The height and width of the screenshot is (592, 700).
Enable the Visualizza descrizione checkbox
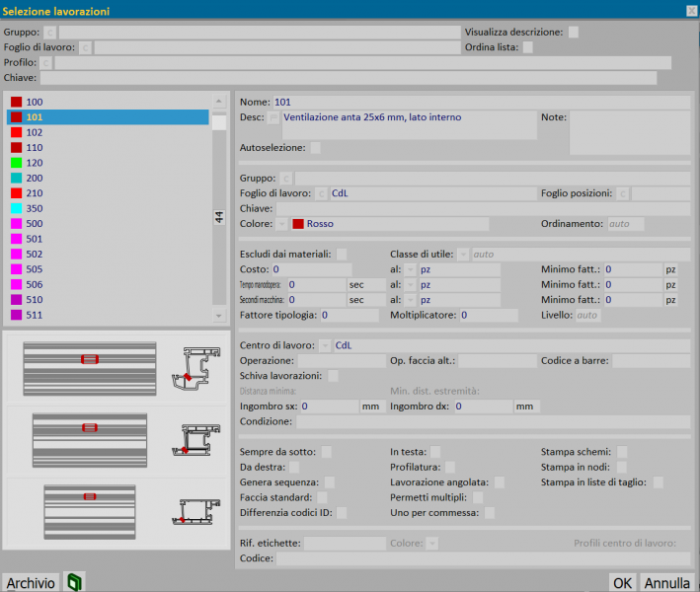[x=574, y=33]
